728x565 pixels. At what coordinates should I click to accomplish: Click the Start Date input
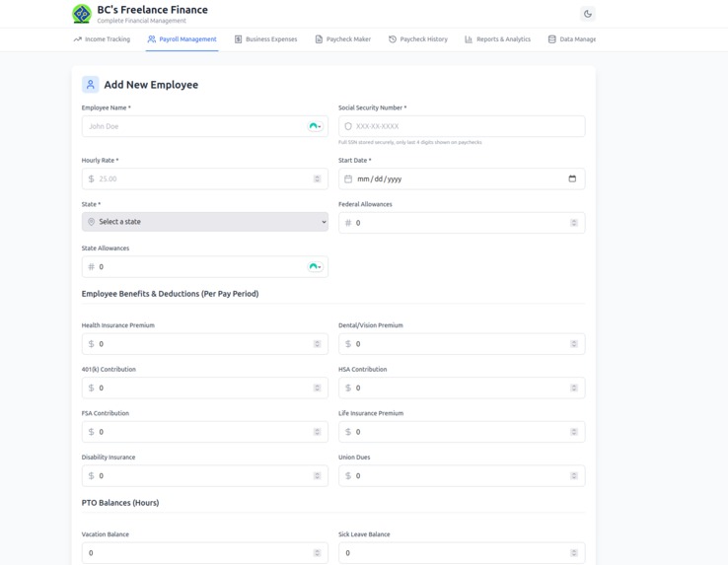tap(462, 178)
